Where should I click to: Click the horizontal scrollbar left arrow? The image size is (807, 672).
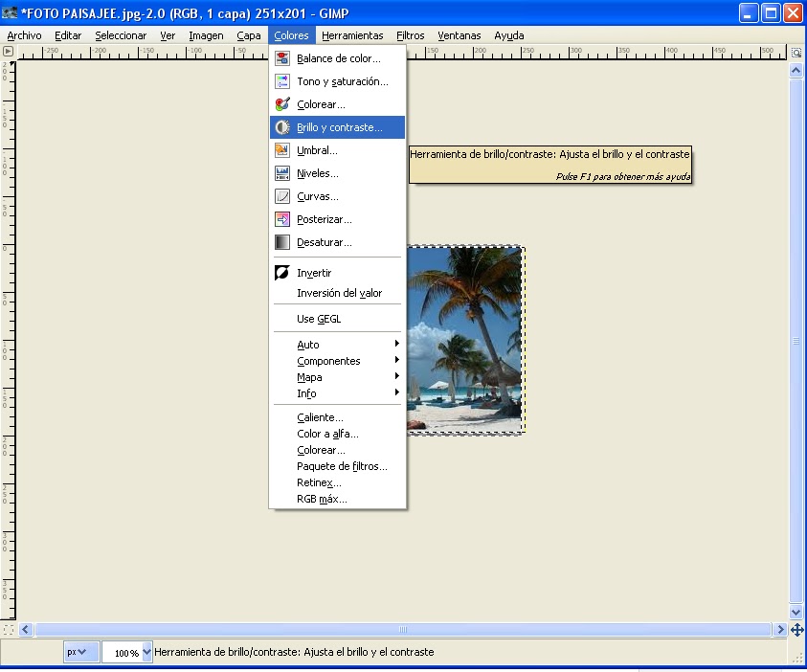click(26, 629)
